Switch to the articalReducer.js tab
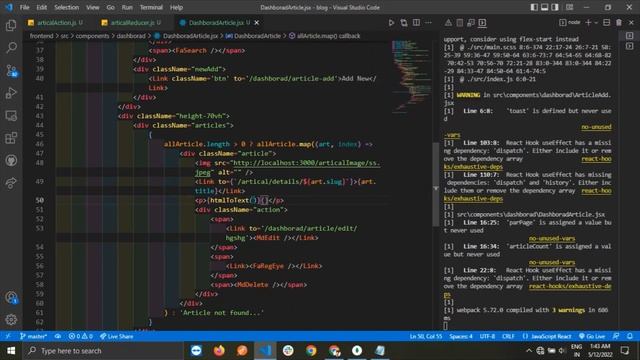Viewport: 640px width, 360px height. pyautogui.click(x=132, y=23)
